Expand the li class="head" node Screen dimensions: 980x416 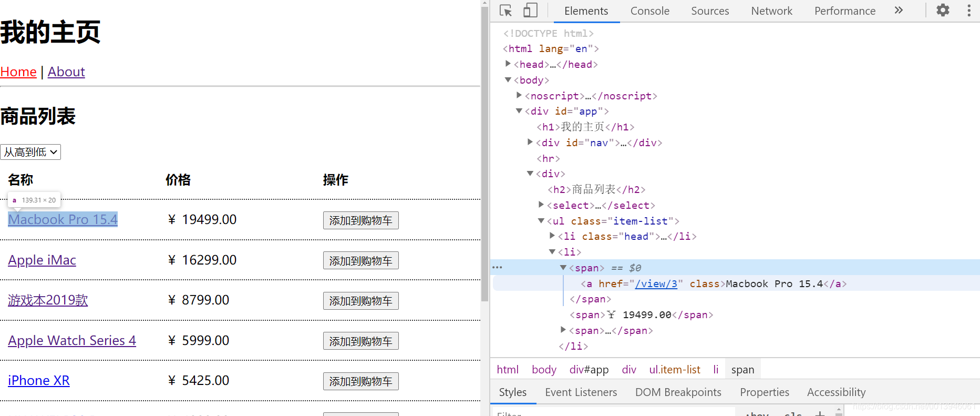point(552,236)
